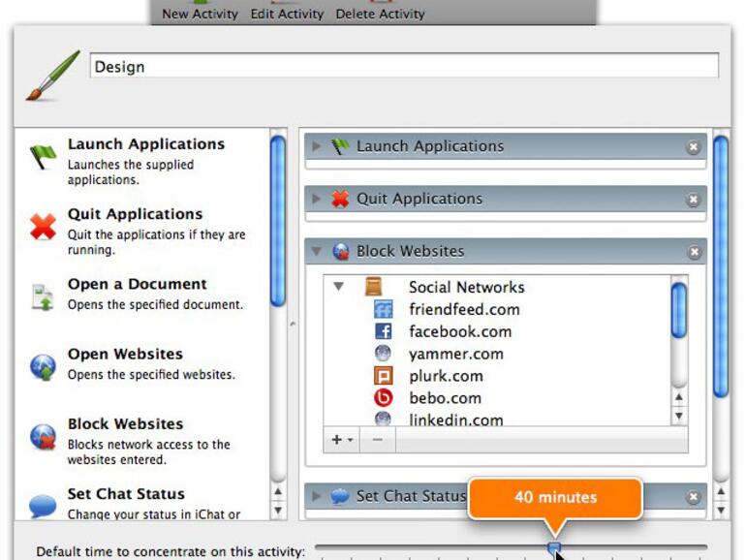Select plurk.com in blocked list
The height and width of the screenshot is (560, 746).
(497, 375)
